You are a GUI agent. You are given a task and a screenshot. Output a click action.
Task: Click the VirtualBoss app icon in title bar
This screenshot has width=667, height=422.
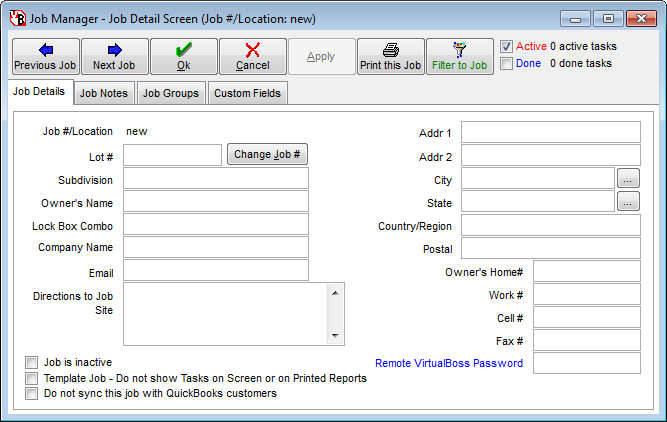click(x=18, y=19)
